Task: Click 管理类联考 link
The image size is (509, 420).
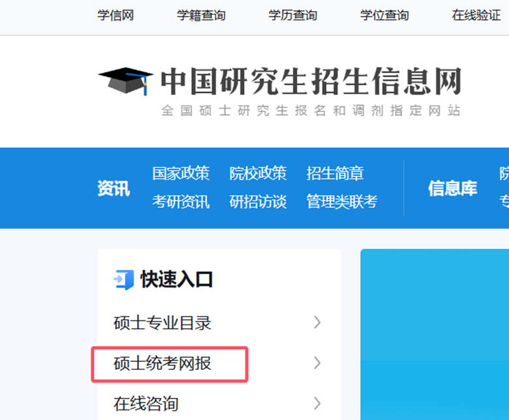Action: [342, 202]
